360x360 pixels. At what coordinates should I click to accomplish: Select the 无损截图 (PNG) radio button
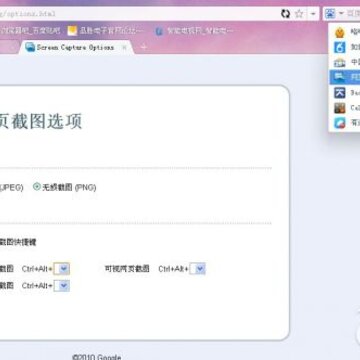(x=37, y=187)
